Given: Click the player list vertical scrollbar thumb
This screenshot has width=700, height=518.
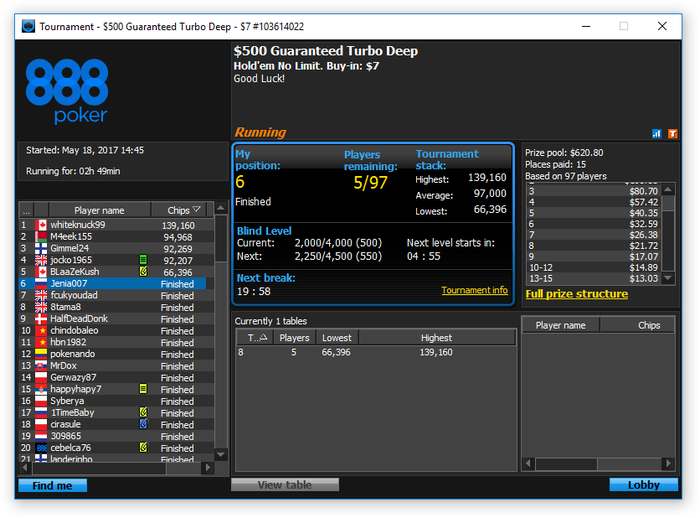Looking at the screenshot, I should [221, 239].
